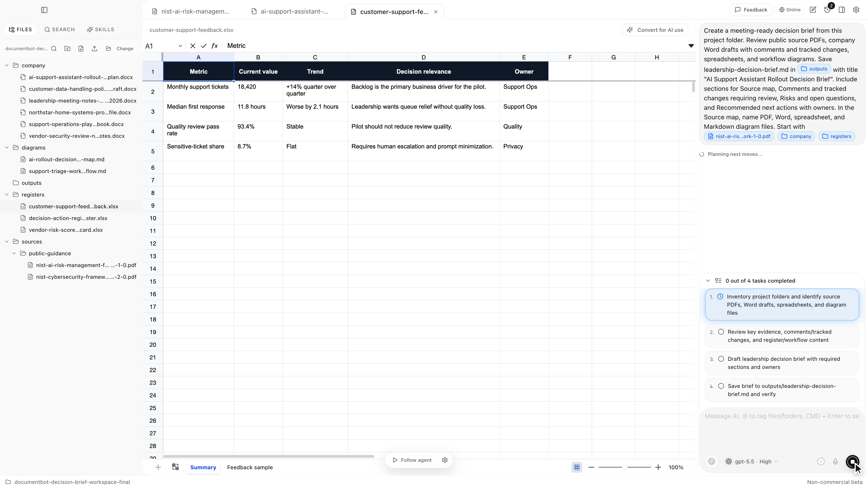
Task: Zoom in with plus icon
Action: point(658,467)
